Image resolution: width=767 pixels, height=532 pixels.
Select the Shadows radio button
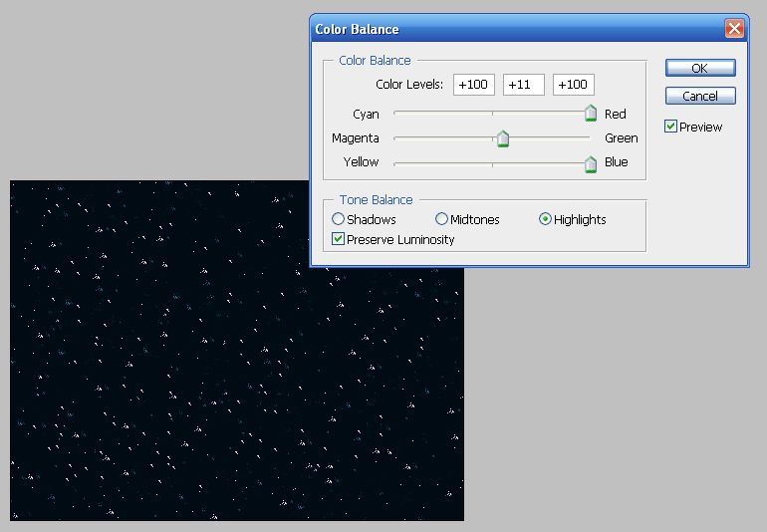pos(338,219)
